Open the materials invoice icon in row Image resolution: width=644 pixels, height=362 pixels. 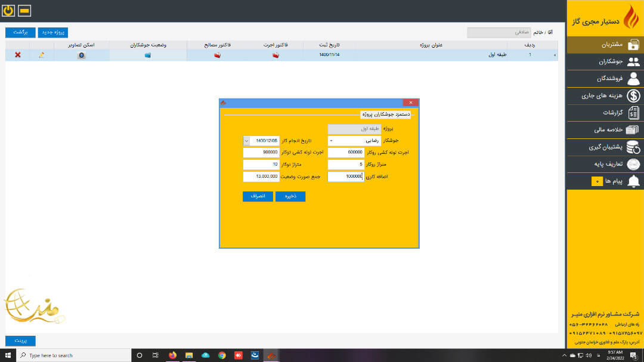click(217, 55)
